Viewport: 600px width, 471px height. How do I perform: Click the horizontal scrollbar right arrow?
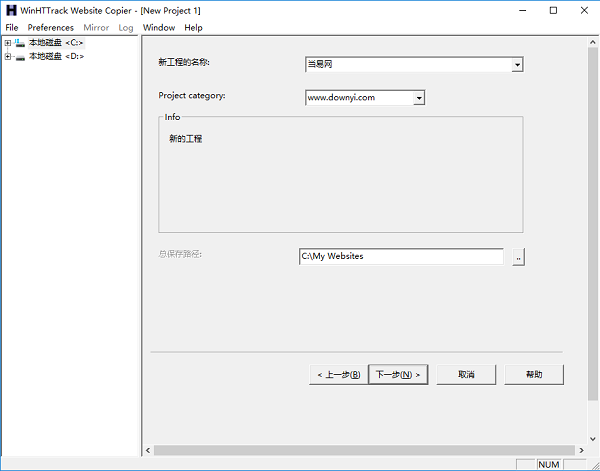tap(580, 451)
